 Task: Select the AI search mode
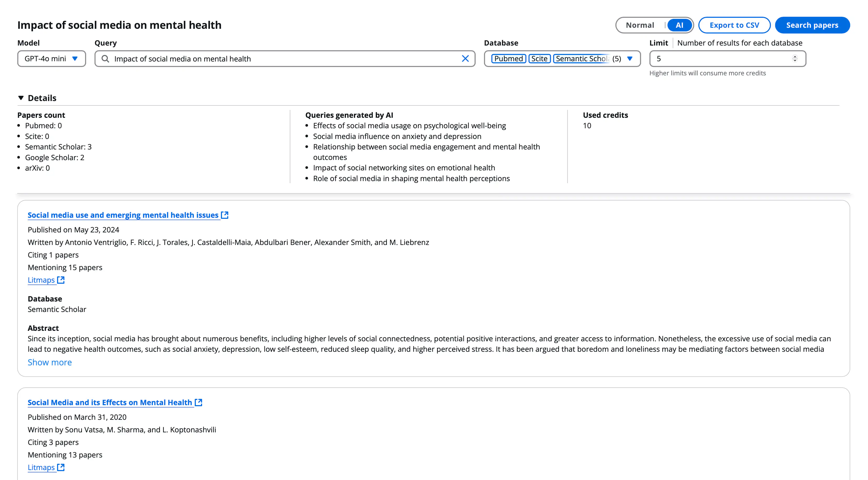679,25
